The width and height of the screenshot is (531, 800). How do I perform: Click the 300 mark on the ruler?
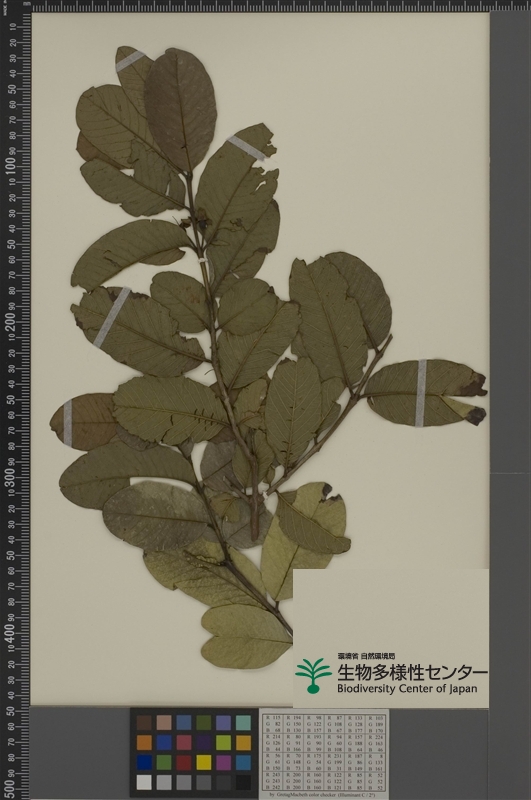10,476
